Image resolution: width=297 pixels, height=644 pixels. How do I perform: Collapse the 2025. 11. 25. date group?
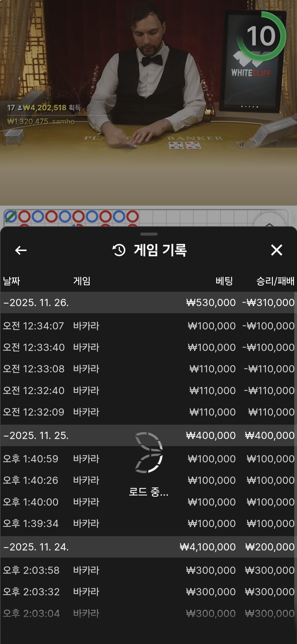36,435
